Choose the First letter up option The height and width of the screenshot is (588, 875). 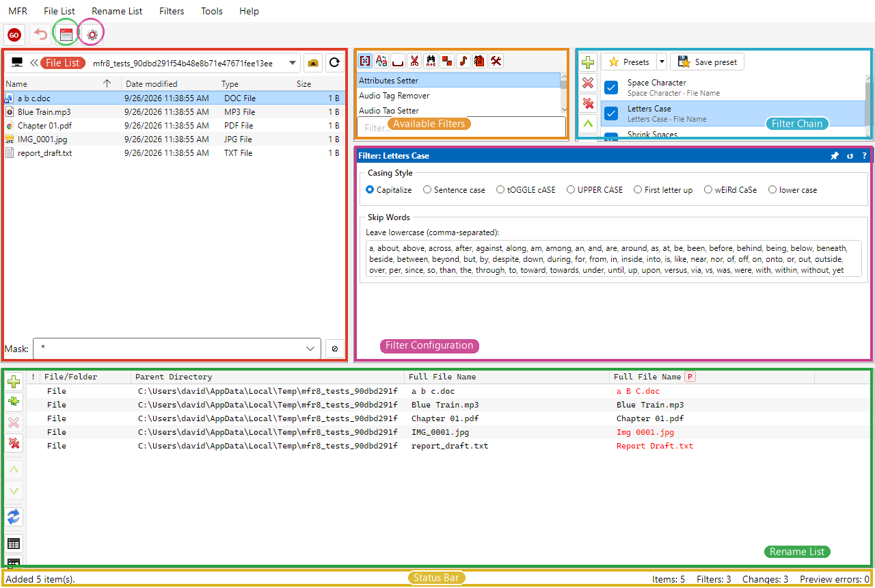point(663,190)
